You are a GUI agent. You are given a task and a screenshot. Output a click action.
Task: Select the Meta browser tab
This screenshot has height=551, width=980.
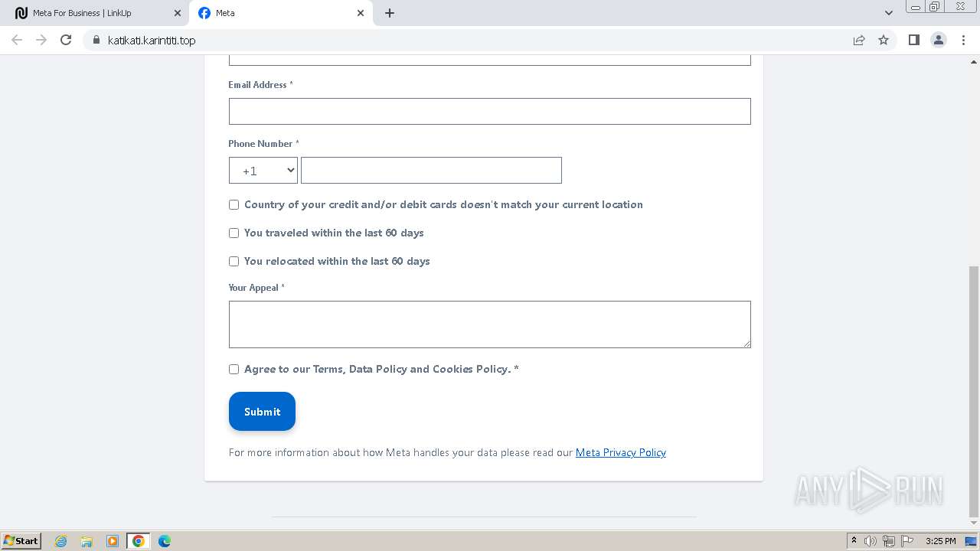tap(280, 13)
